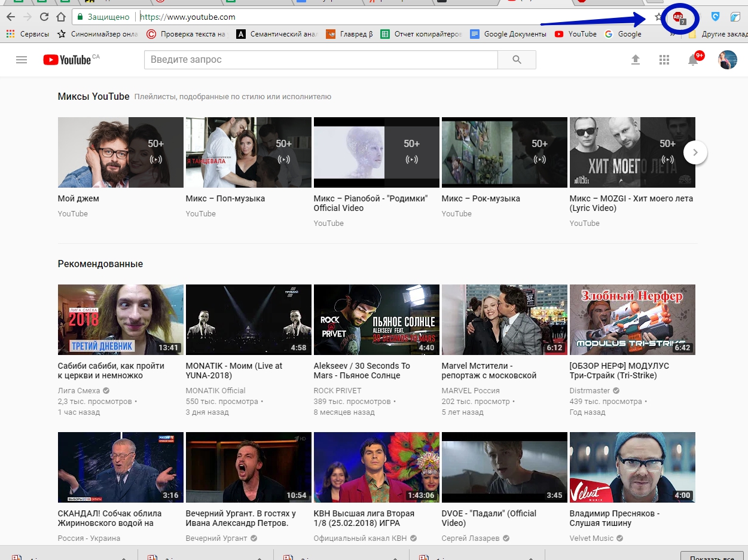Click the browser home button
This screenshot has width=748, height=560.
click(x=60, y=17)
